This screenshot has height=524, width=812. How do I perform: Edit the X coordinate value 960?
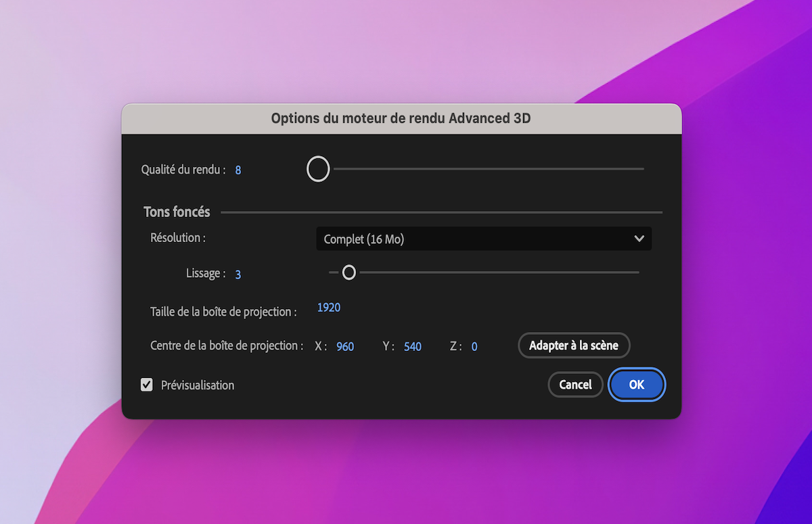[344, 346]
